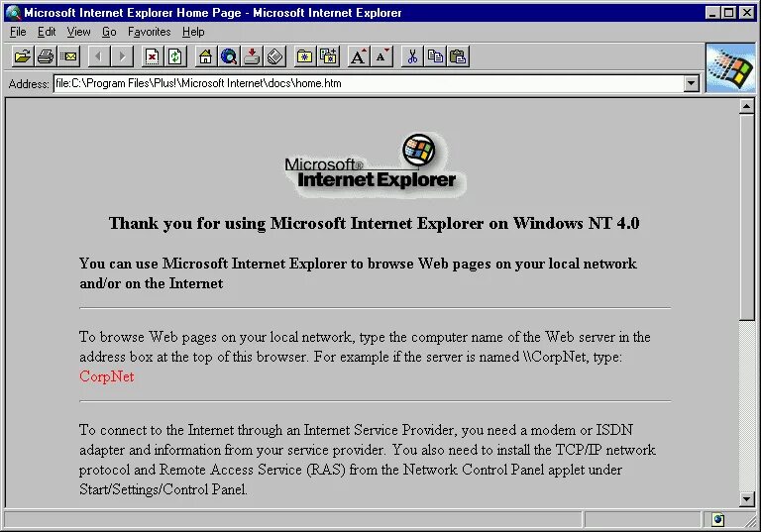Open the Favorites menu
Viewport: 761px width, 532px height.
(x=149, y=32)
